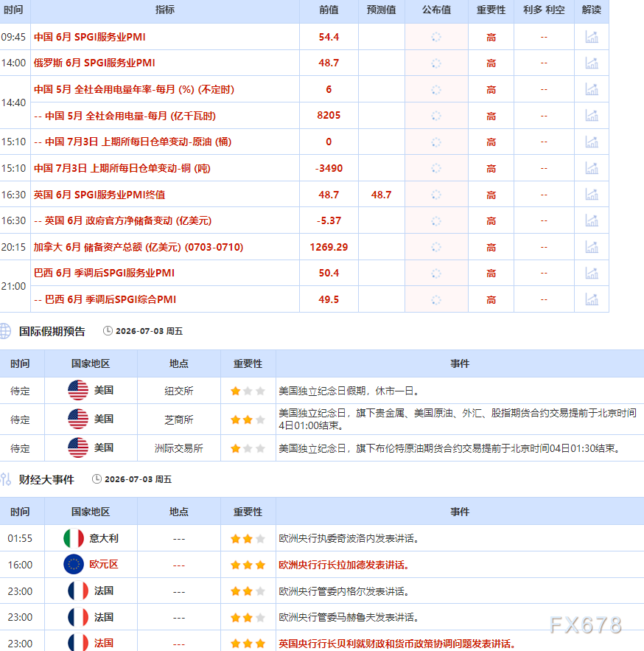The height and width of the screenshot is (651, 644).
Task: Click the globe icon beside 国际假期预告
Action: coord(5,331)
